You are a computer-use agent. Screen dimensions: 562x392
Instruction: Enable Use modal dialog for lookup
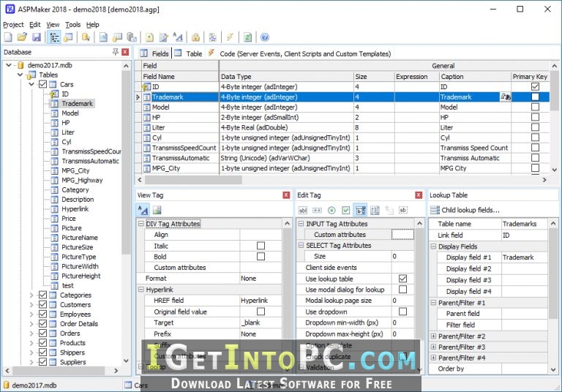pos(403,289)
